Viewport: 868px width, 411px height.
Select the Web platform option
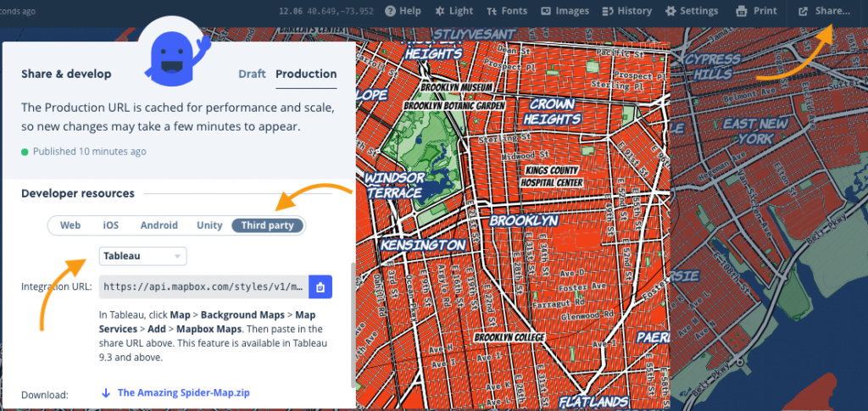(70, 225)
